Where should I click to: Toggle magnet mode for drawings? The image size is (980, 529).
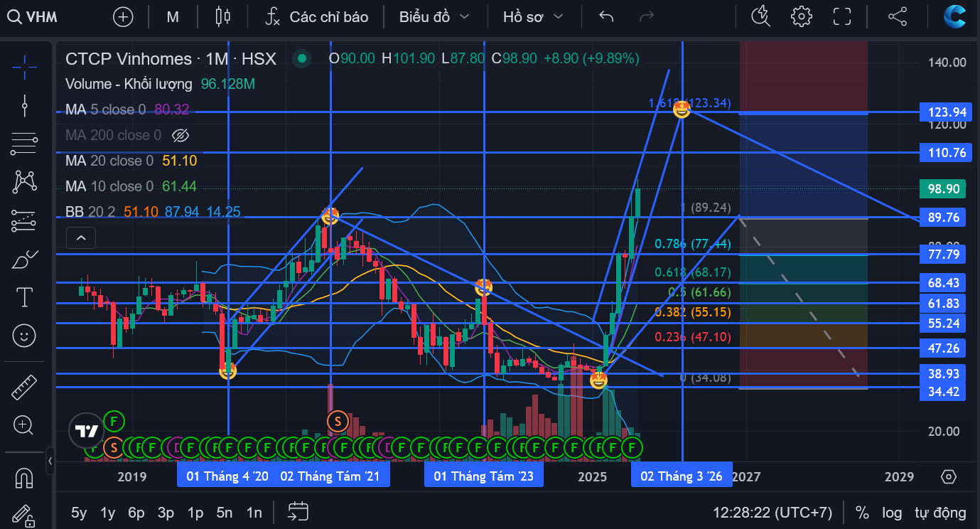tap(25, 478)
